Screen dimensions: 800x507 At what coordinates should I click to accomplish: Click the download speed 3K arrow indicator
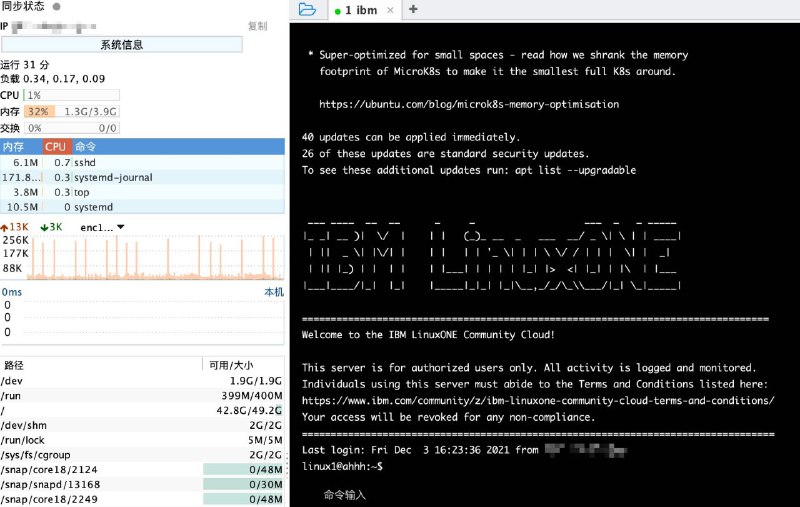pyautogui.click(x=51, y=227)
